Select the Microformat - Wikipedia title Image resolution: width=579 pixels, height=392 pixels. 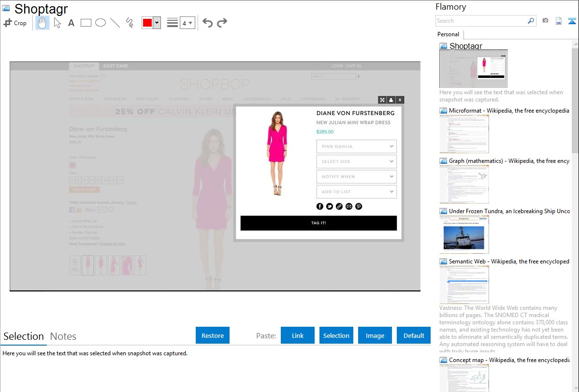[509, 111]
